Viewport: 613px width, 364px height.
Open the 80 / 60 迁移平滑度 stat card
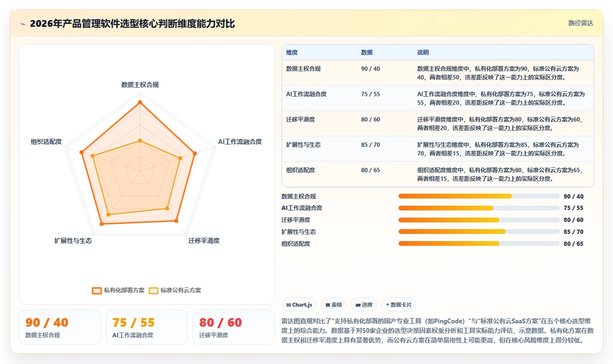[233, 327]
